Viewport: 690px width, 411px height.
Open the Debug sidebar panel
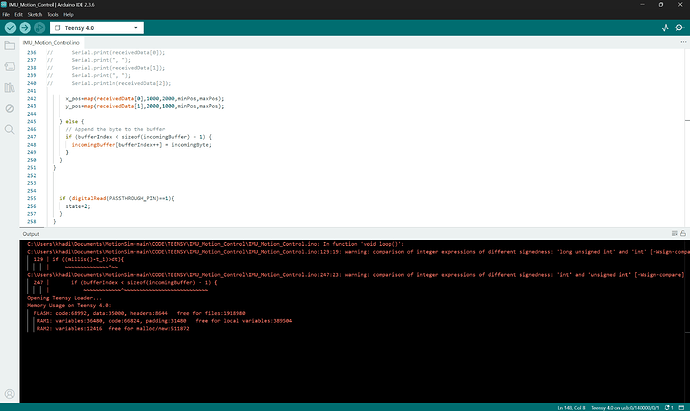(10, 108)
